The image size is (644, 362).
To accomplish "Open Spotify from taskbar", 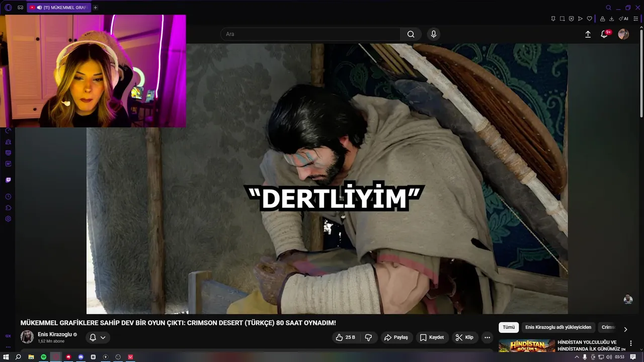I will coord(43,357).
